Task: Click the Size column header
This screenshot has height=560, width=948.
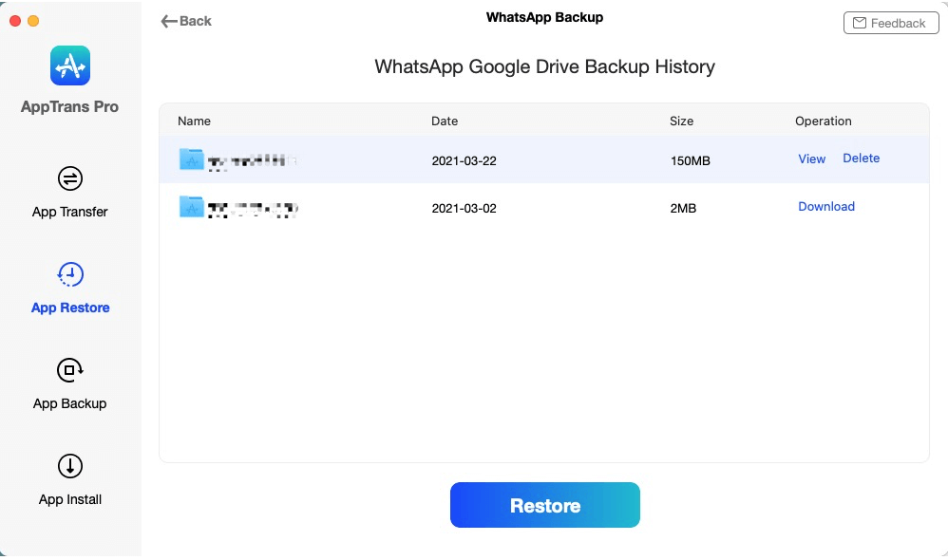Action: point(681,121)
